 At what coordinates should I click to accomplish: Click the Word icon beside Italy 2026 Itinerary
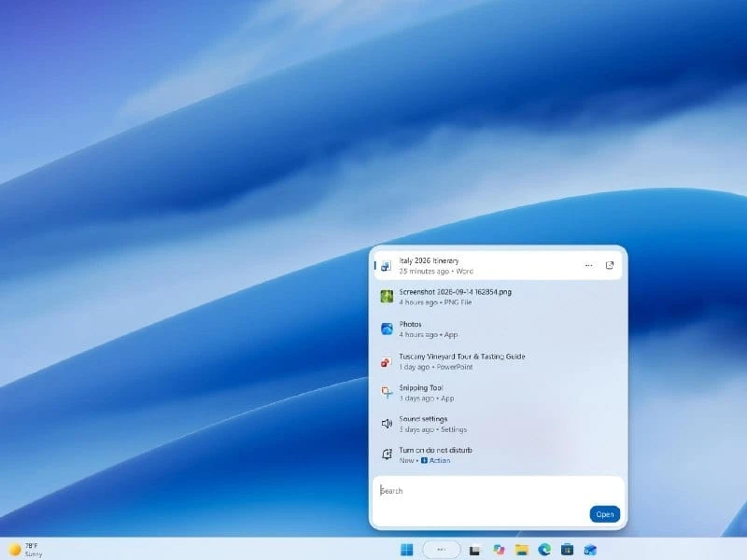(386, 266)
